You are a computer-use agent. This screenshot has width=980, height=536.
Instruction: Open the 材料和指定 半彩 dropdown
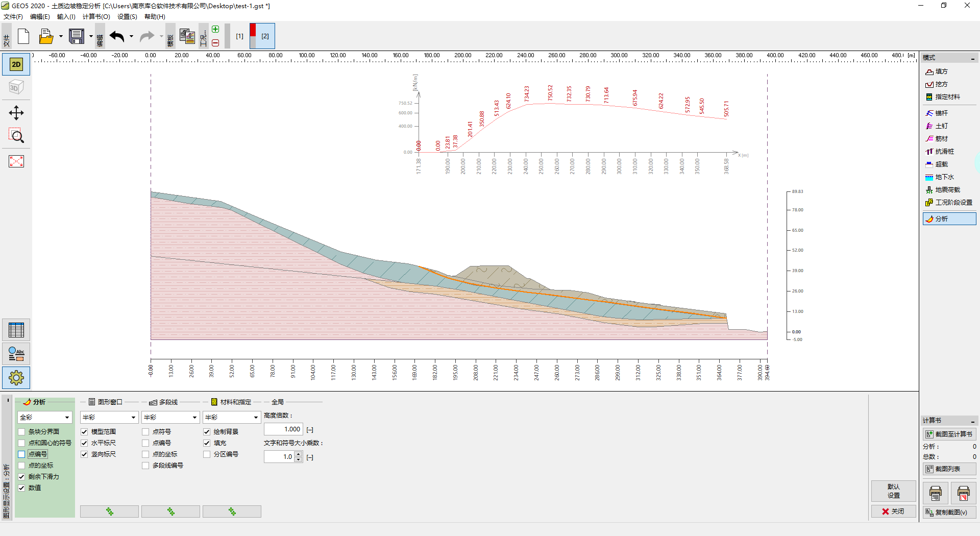(x=231, y=418)
